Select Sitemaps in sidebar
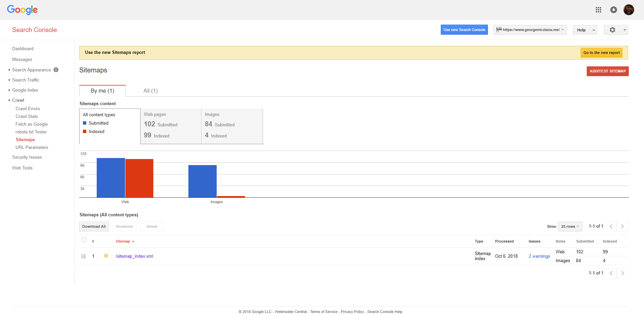The height and width of the screenshot is (315, 644). point(25,139)
